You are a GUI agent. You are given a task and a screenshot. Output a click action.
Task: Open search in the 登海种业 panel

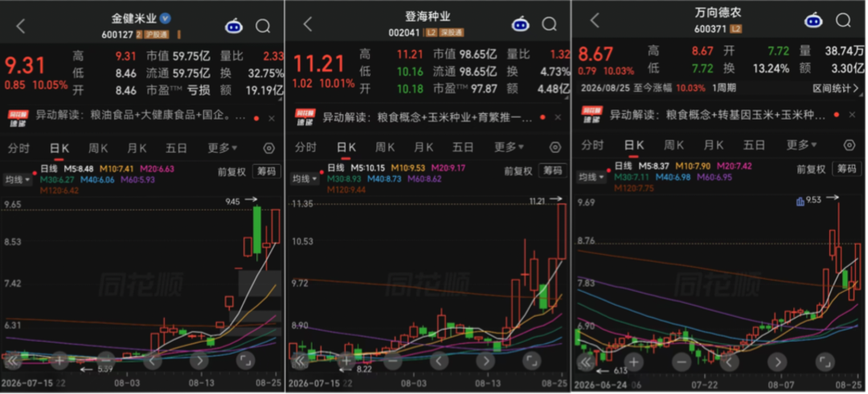549,24
